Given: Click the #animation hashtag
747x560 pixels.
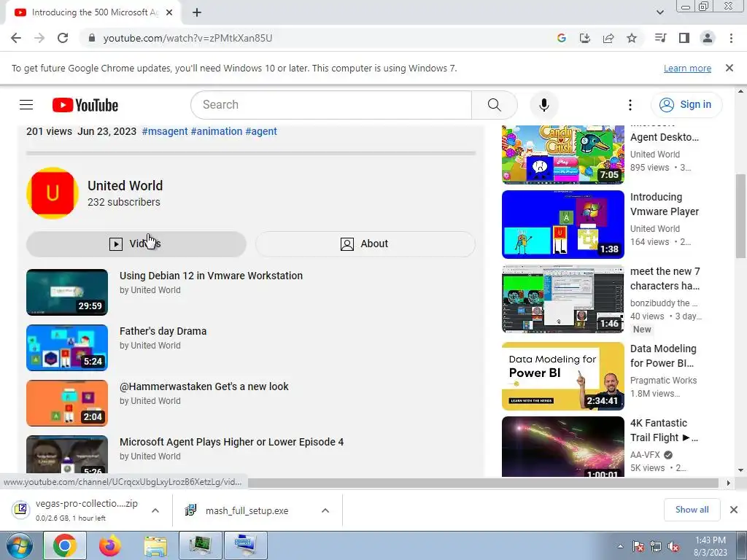Looking at the screenshot, I should tap(216, 131).
